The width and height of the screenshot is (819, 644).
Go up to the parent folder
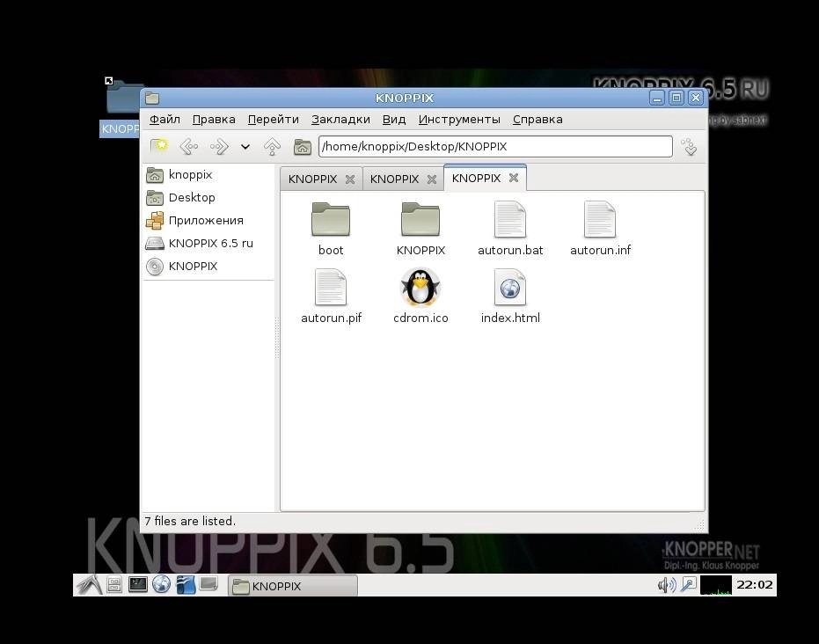coord(272,147)
